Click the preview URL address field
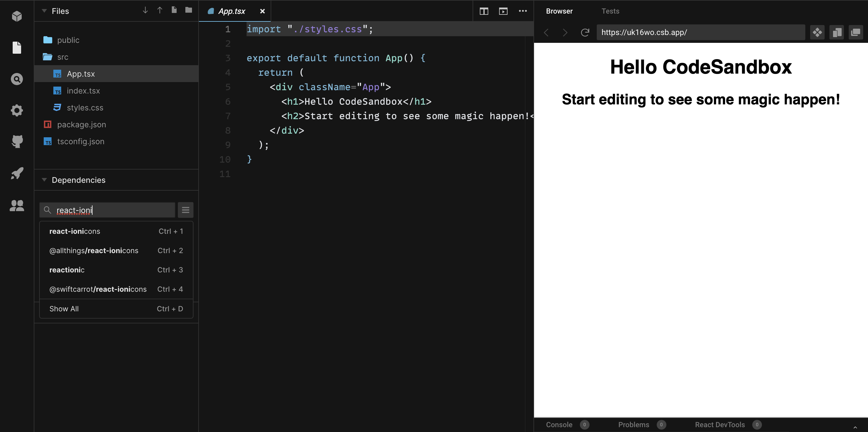The image size is (868, 432). point(700,32)
